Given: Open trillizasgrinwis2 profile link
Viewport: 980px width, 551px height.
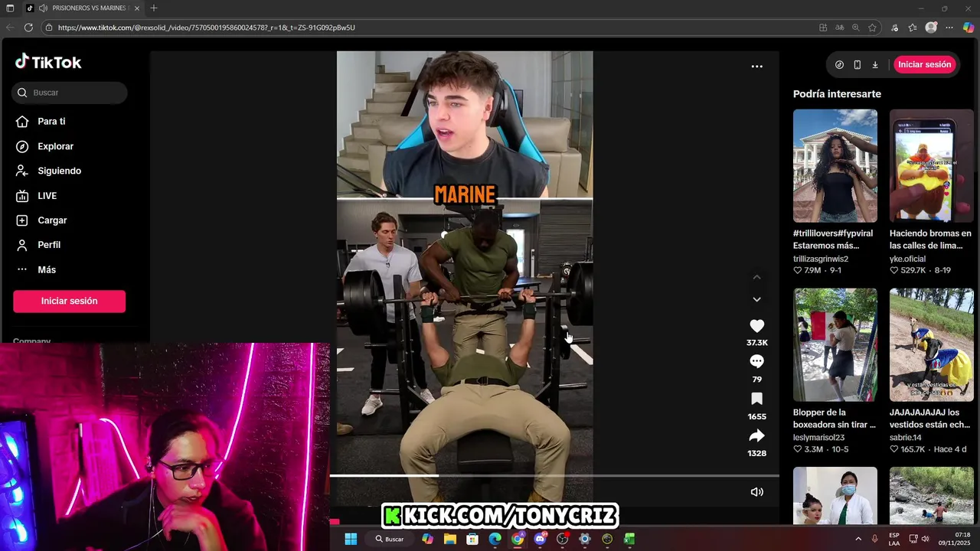Looking at the screenshot, I should 821,259.
